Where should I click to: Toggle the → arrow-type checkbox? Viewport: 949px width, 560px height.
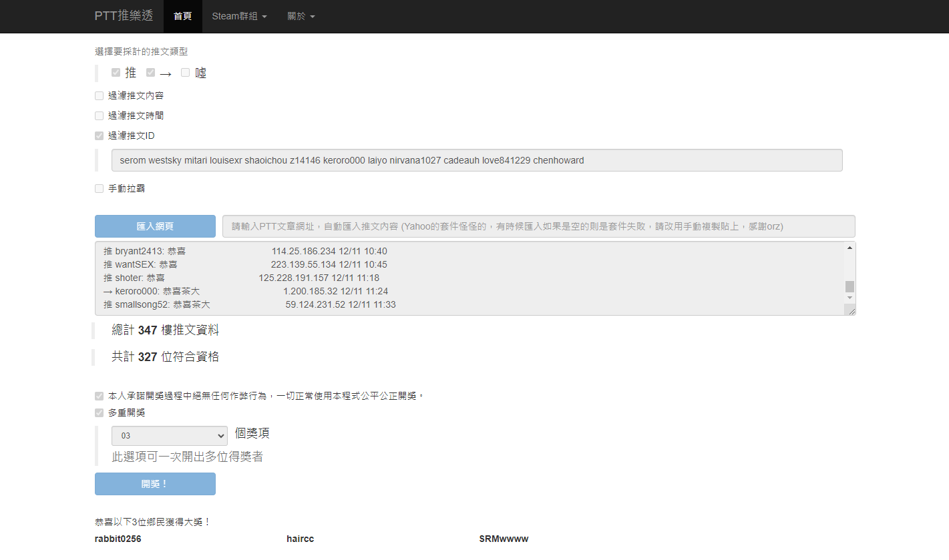[151, 73]
